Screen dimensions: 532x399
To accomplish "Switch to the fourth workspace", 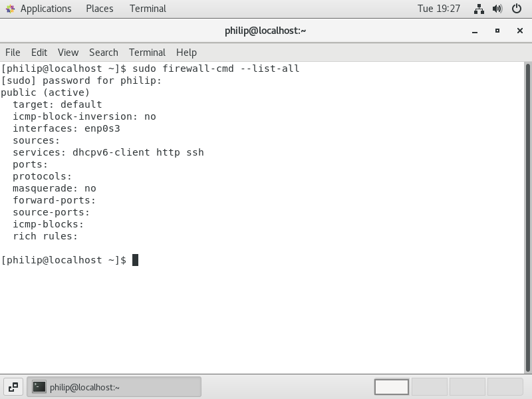I will pos(505,387).
